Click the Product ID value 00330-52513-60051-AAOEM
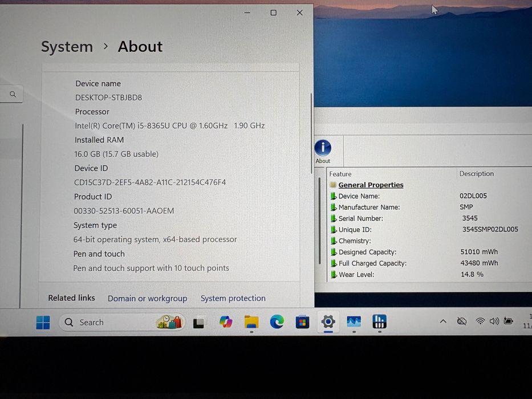Viewport: 532px width, 399px height. click(124, 211)
